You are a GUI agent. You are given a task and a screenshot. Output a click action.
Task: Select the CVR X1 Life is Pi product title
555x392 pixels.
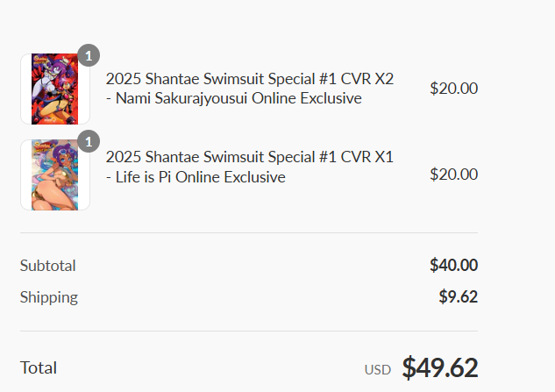[x=250, y=167]
